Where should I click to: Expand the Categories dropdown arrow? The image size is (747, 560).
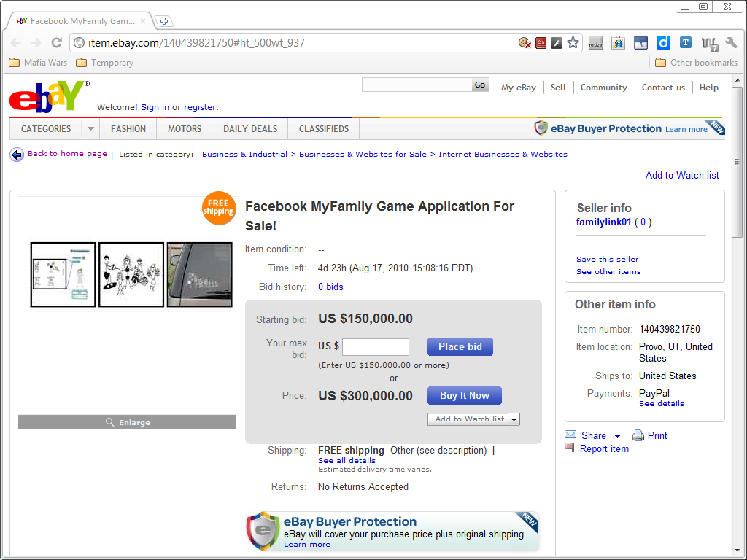(x=90, y=128)
